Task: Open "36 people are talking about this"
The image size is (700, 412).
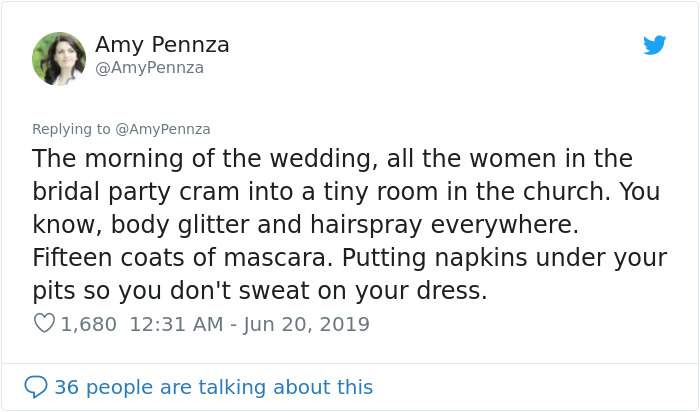Action: [213, 387]
